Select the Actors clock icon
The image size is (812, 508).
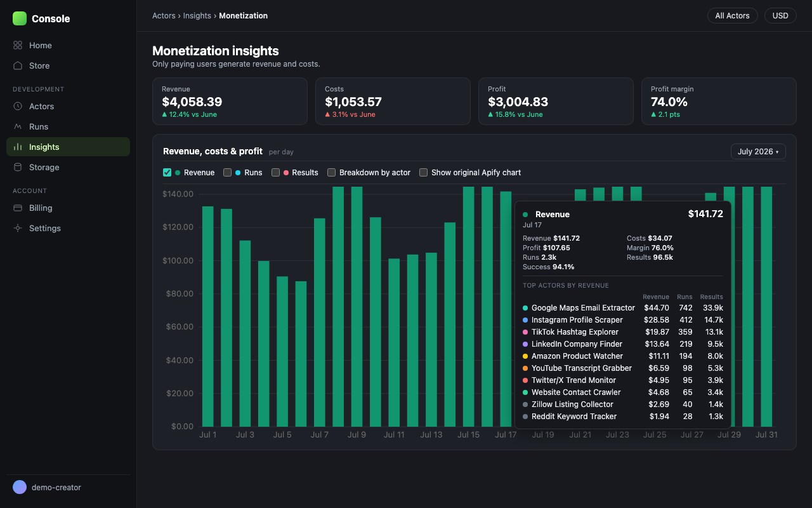tap(18, 106)
